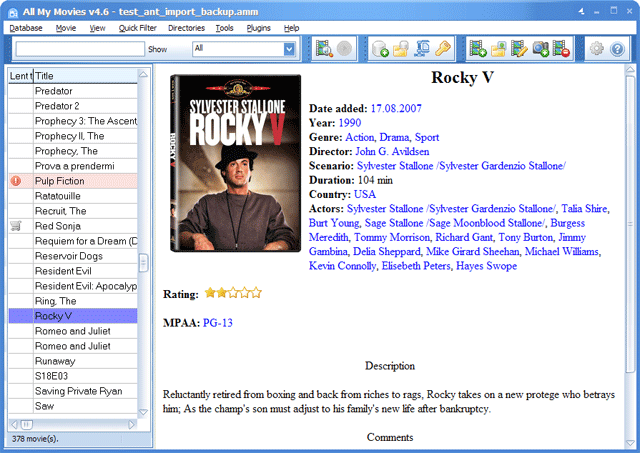Click the PG-13 MPAA link
The image size is (640, 453).
tap(218, 323)
